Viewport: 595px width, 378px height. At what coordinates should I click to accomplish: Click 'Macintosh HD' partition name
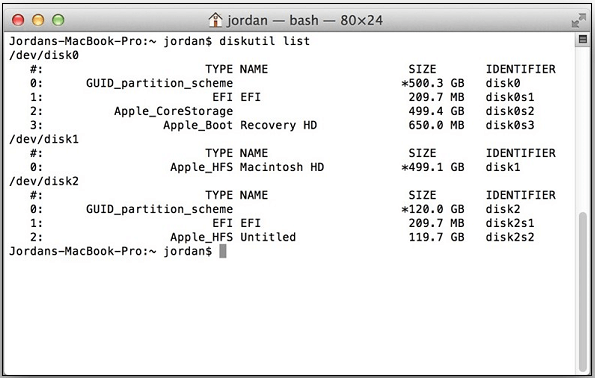(282, 167)
